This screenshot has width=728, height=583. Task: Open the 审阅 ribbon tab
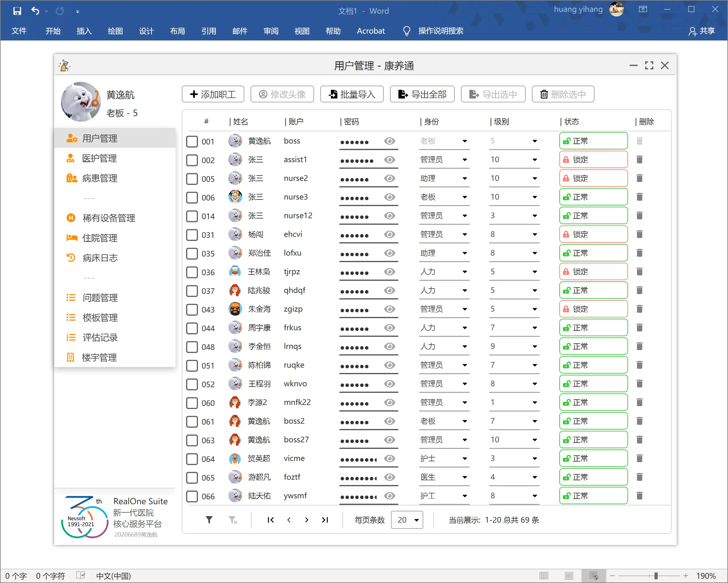click(271, 31)
